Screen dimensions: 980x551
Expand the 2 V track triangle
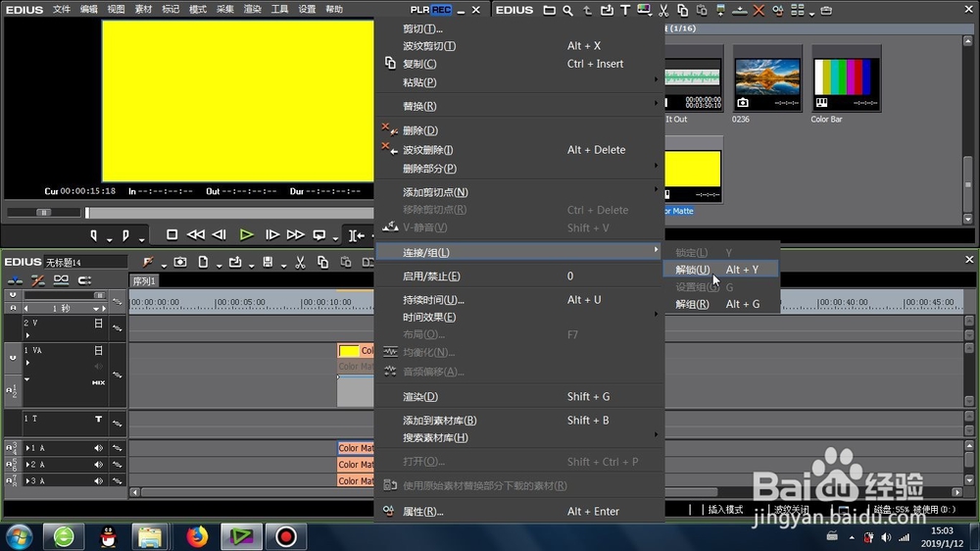(x=27, y=335)
